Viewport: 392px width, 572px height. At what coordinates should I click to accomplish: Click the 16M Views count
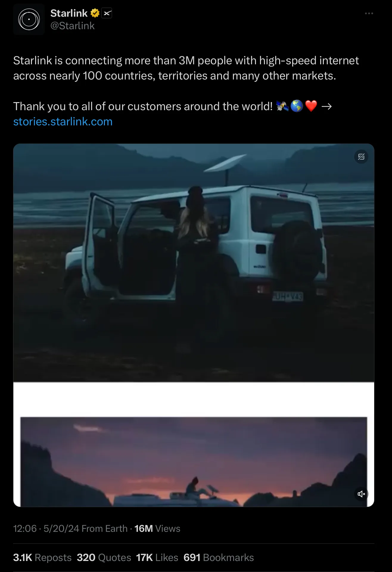click(157, 529)
